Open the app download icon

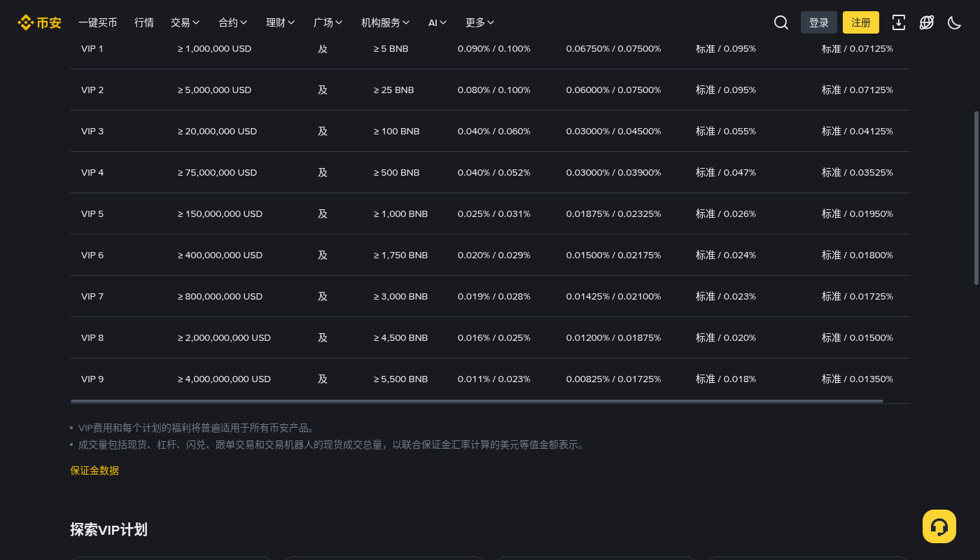coord(899,22)
